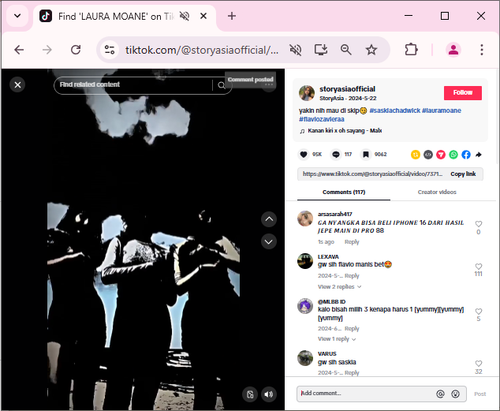Click the yellow repost share icon
The height and width of the screenshot is (411, 500).
(415, 155)
